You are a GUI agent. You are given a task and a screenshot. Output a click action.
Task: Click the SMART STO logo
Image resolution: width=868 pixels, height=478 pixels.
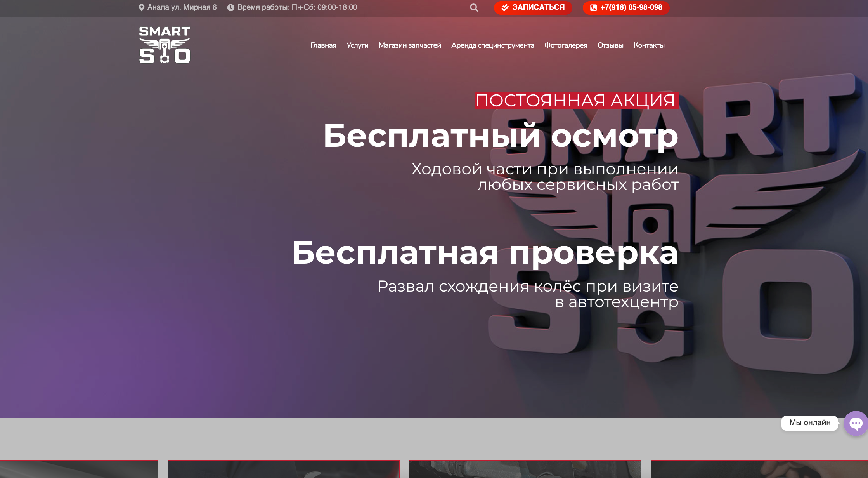click(165, 45)
